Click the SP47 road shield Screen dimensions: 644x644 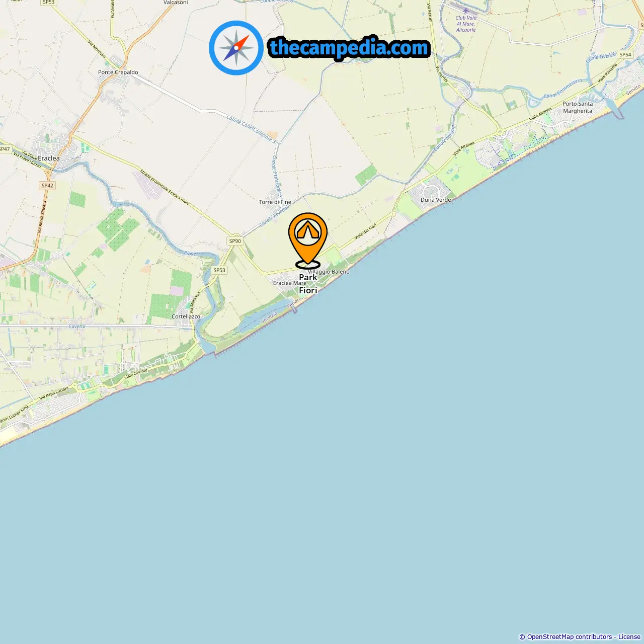(x=5, y=149)
